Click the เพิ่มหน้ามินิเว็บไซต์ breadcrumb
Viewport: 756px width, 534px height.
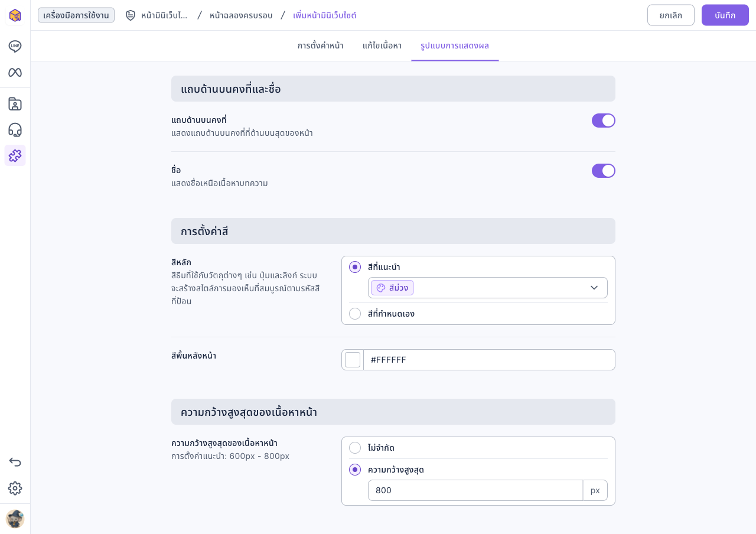point(325,15)
